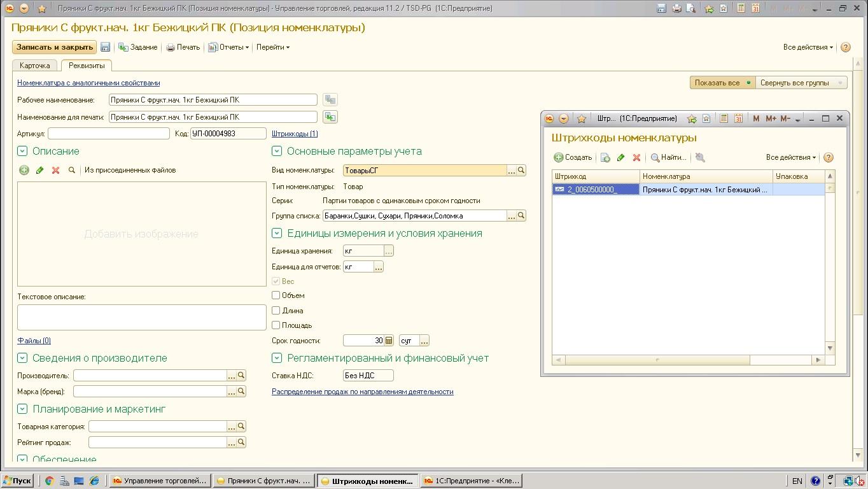Click in the horizontal scrollbar of the Штрихкоды table
Screen dimensions: 868x489
tap(689, 360)
